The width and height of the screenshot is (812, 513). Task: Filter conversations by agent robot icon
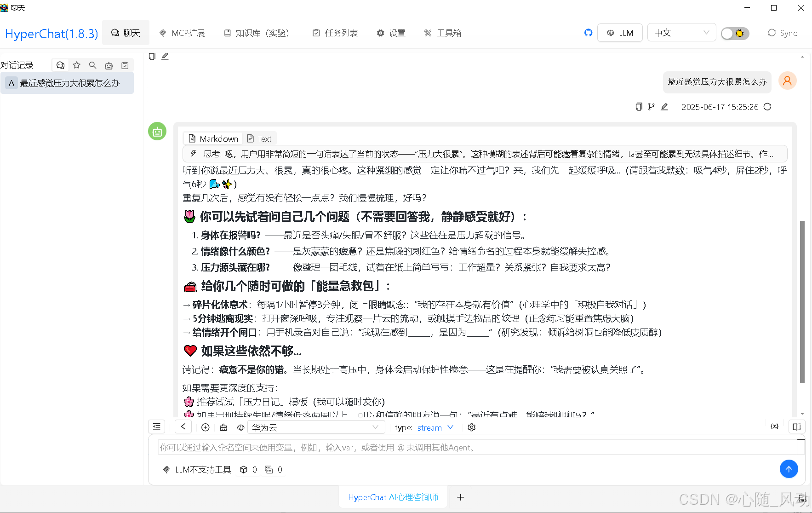point(109,65)
